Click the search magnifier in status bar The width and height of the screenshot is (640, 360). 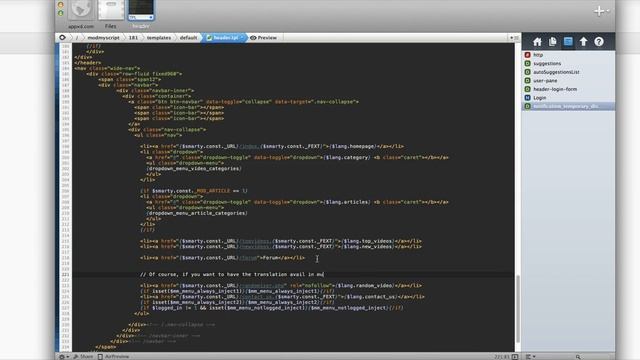tap(578, 357)
